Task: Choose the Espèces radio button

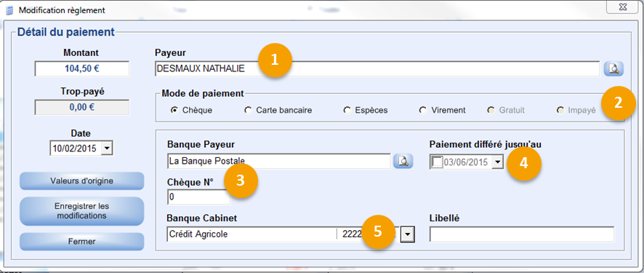Action: [x=347, y=110]
